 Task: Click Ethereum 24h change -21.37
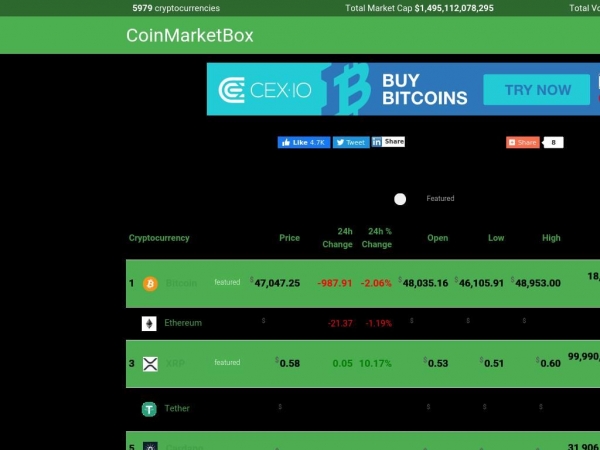pyautogui.click(x=340, y=323)
